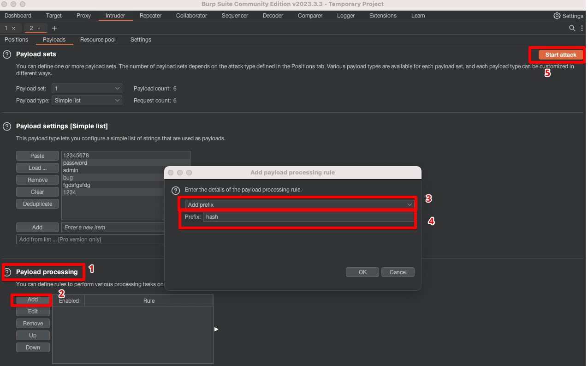
Task: Click the search magnifier icon
Action: (572, 28)
